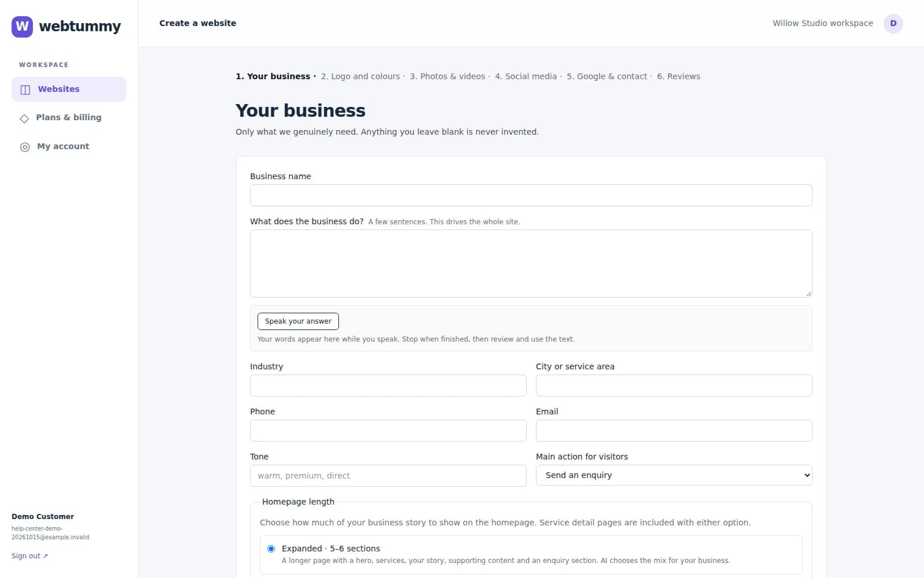Click the Plans & billing diamond icon

(x=24, y=118)
